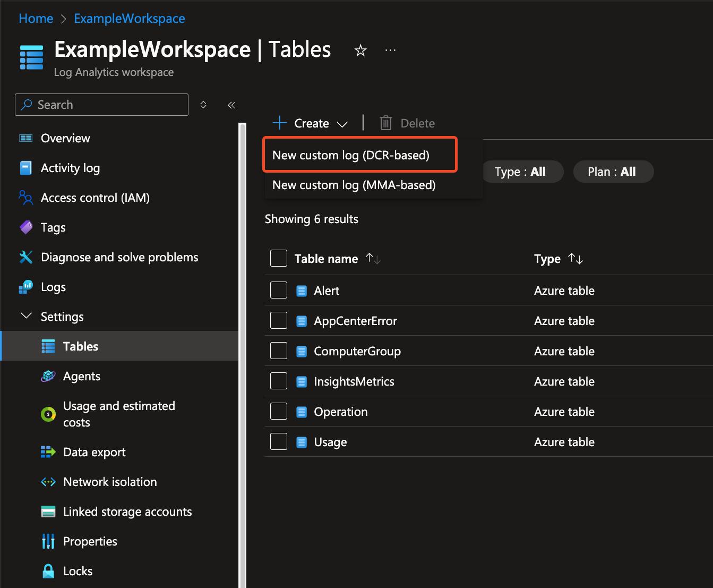This screenshot has width=713, height=588.
Task: Check the Alert row checkbox
Action: pyautogui.click(x=279, y=290)
